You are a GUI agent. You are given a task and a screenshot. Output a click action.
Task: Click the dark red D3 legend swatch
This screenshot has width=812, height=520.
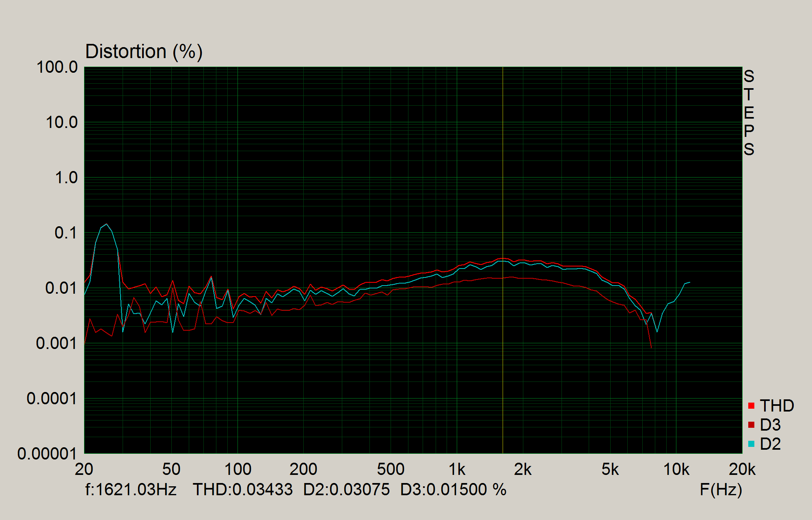coord(751,425)
